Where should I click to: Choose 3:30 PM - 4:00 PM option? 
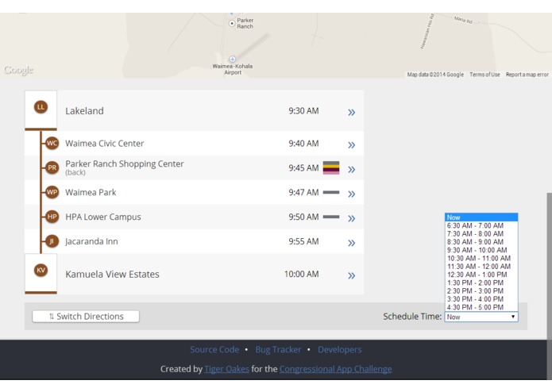pos(481,299)
